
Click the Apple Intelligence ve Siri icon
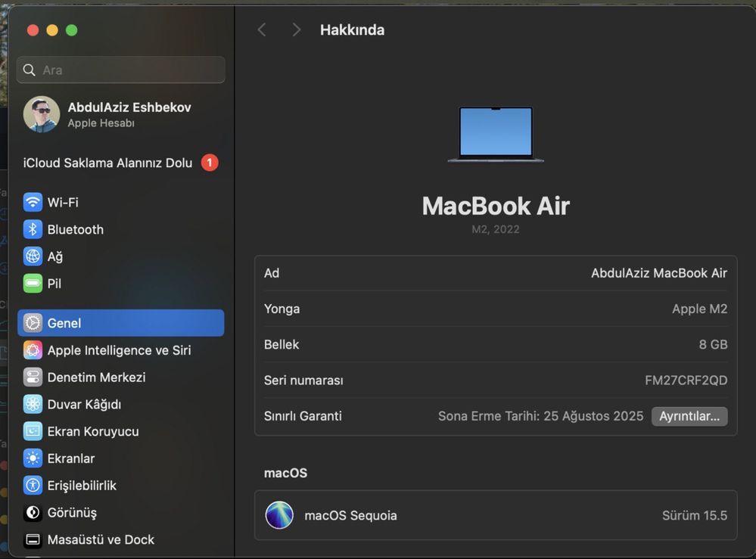(x=33, y=350)
